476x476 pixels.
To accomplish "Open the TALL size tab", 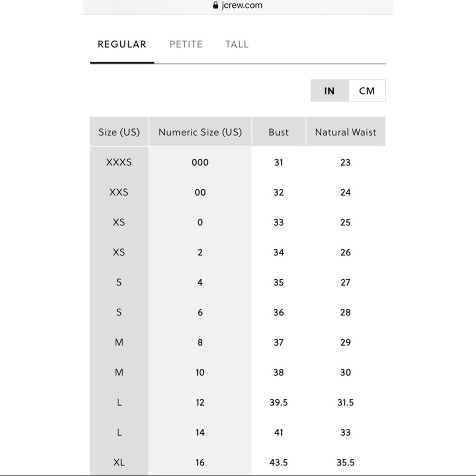I will pyautogui.click(x=237, y=44).
